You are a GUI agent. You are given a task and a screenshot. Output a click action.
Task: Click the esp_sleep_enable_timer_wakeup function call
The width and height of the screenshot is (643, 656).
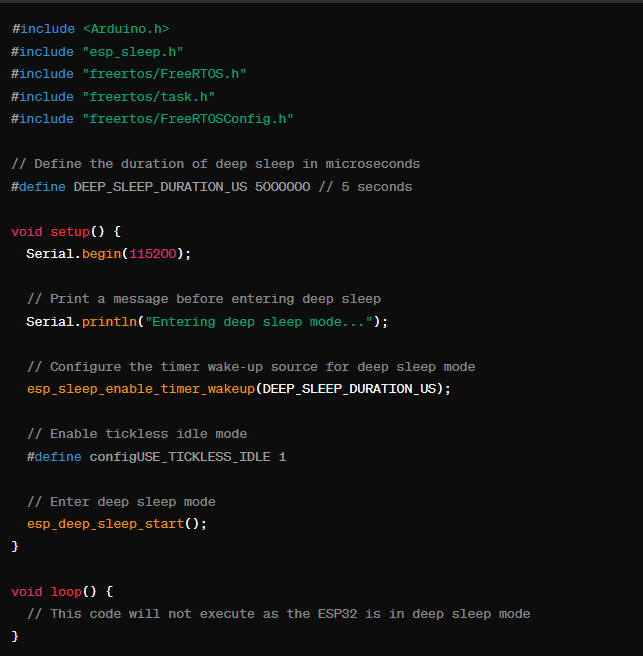[141, 389]
